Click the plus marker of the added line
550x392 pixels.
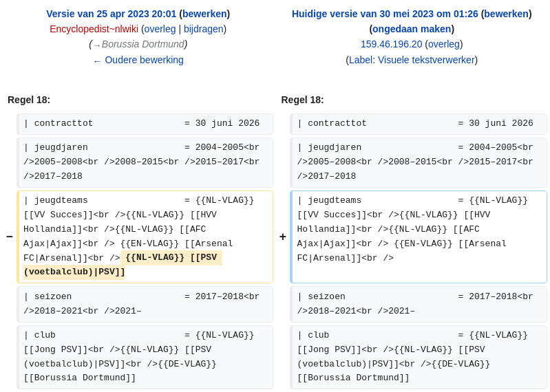pos(283,237)
